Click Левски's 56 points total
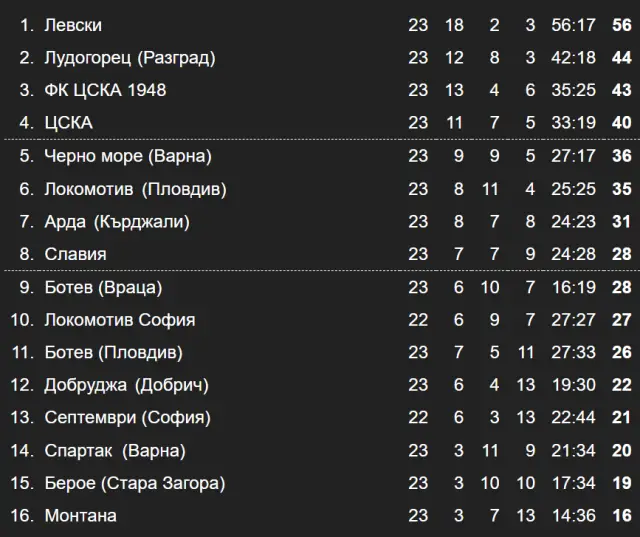 pos(621,25)
